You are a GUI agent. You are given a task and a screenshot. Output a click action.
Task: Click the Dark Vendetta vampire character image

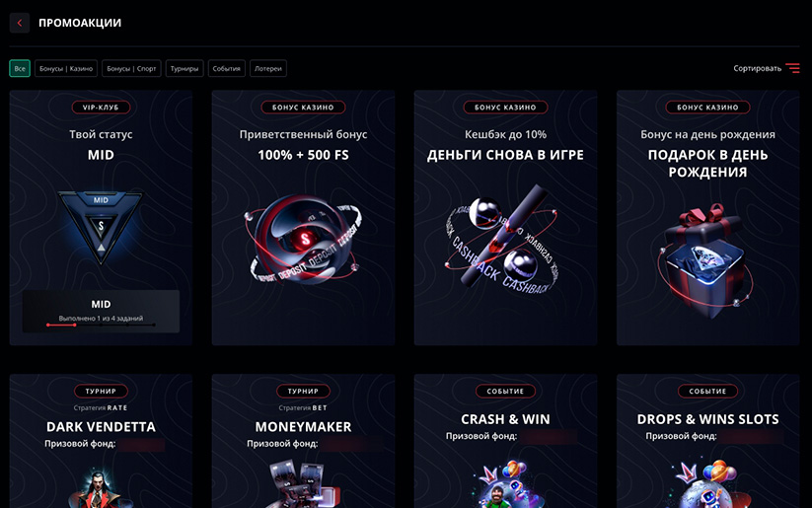[x=98, y=489]
